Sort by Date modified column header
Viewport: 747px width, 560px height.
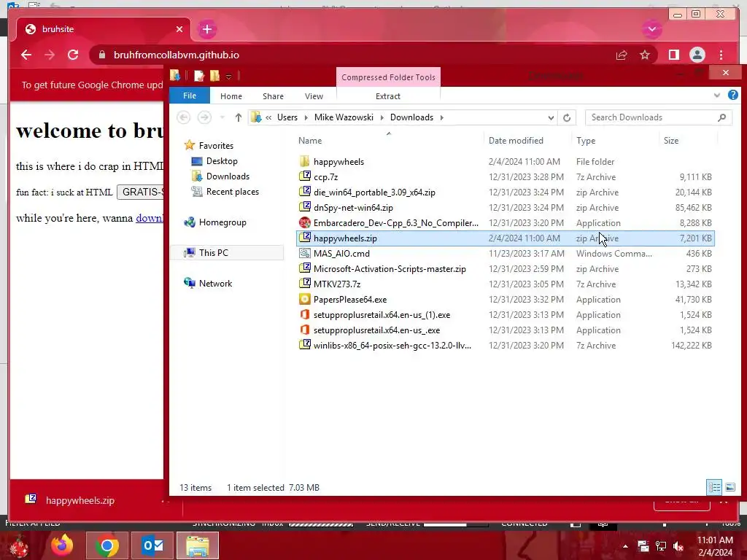pyautogui.click(x=516, y=141)
